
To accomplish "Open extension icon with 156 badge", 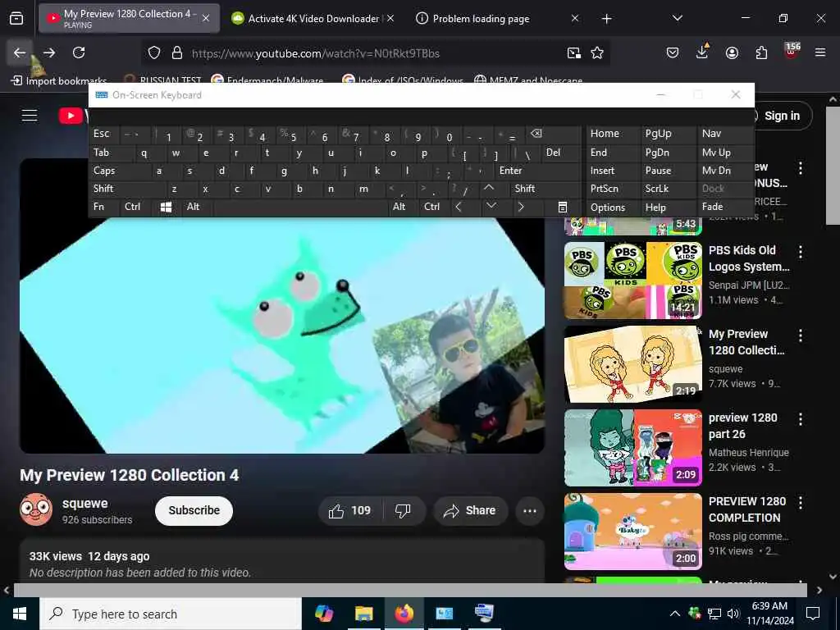I will 792,52.
